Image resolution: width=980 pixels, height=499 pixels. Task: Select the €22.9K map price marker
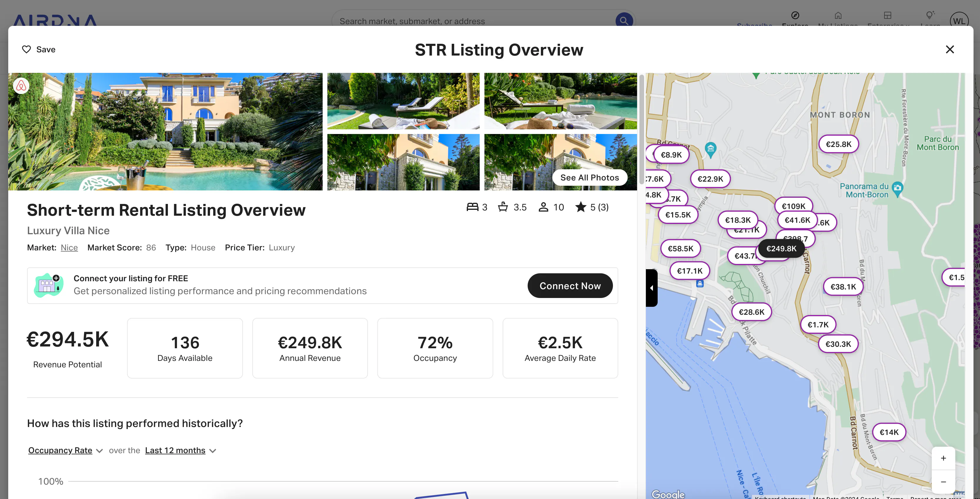(710, 179)
